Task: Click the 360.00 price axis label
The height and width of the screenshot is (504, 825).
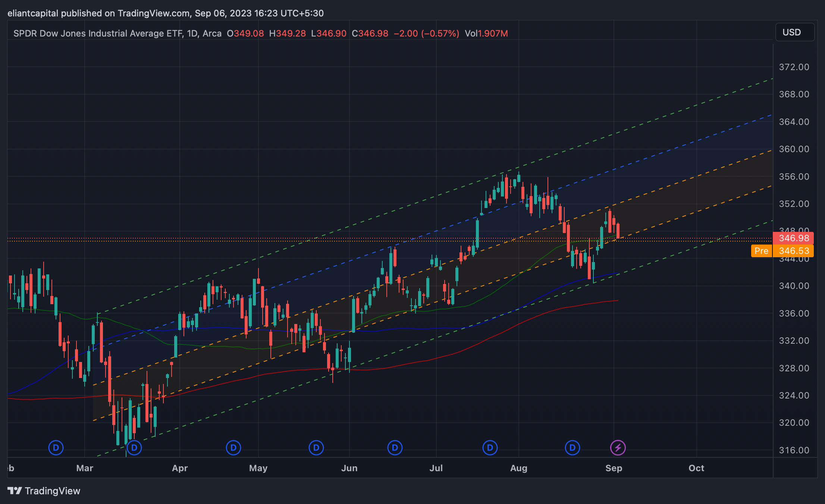Action: point(794,149)
